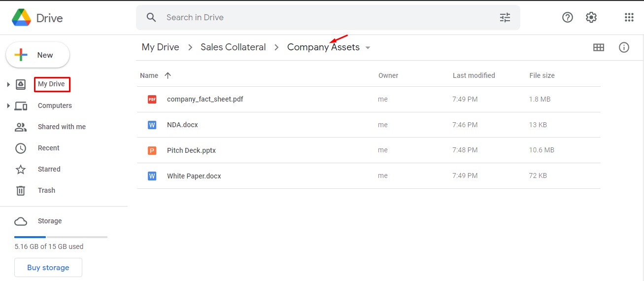
Task: Click the Google Drive logo
Action: pos(22,18)
